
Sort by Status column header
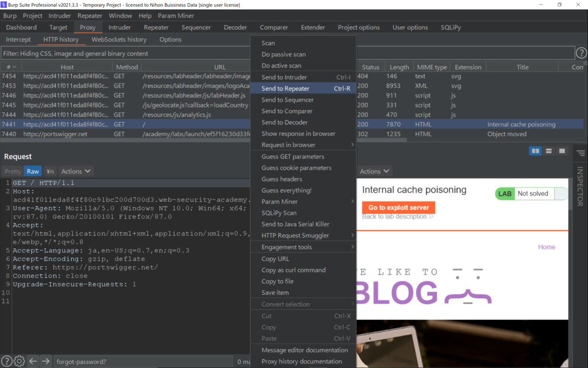371,67
